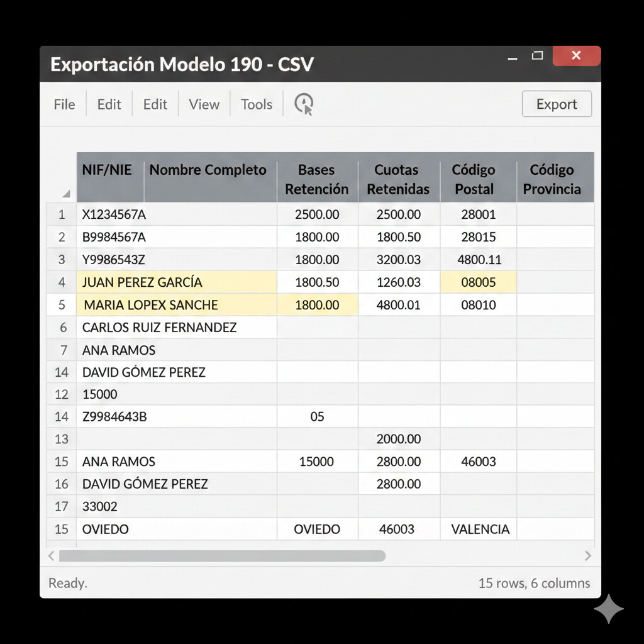
Task: Click the postal code cell 28015
Action: [x=478, y=237]
